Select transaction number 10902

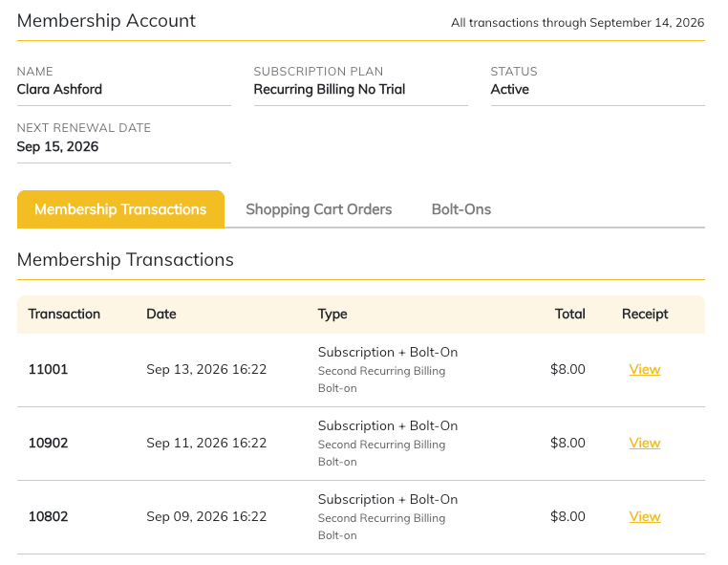49,443
